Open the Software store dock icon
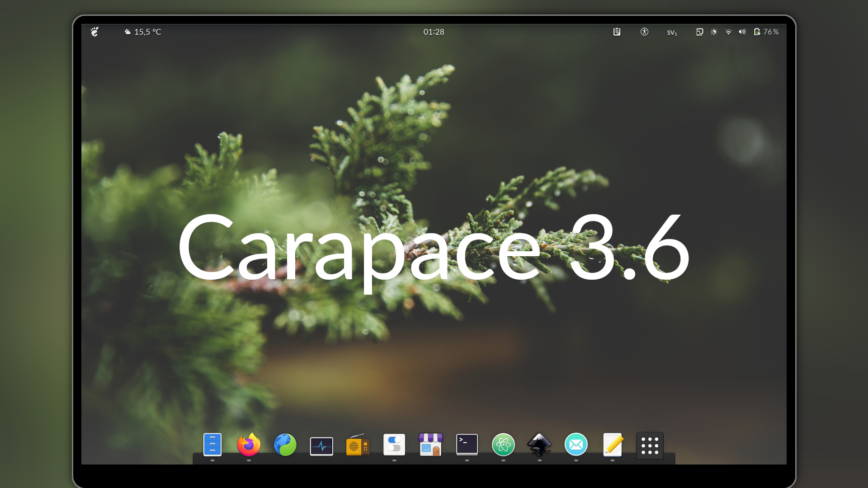This screenshot has height=488, width=868. pos(431,445)
